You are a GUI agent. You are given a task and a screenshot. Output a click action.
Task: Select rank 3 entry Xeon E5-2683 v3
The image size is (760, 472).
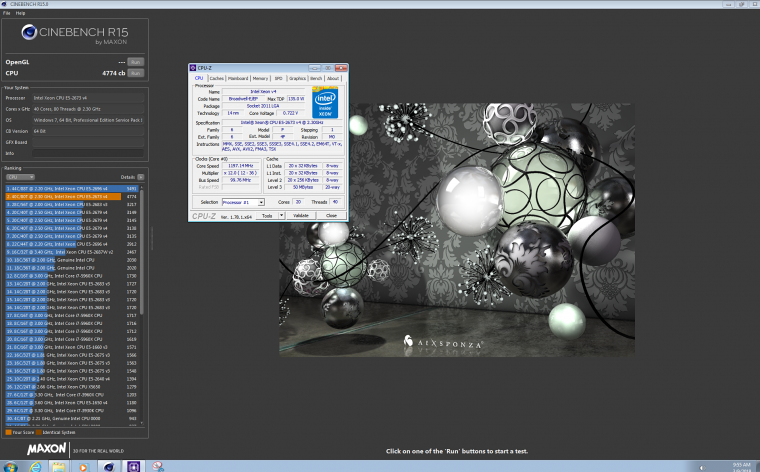[x=72, y=205]
